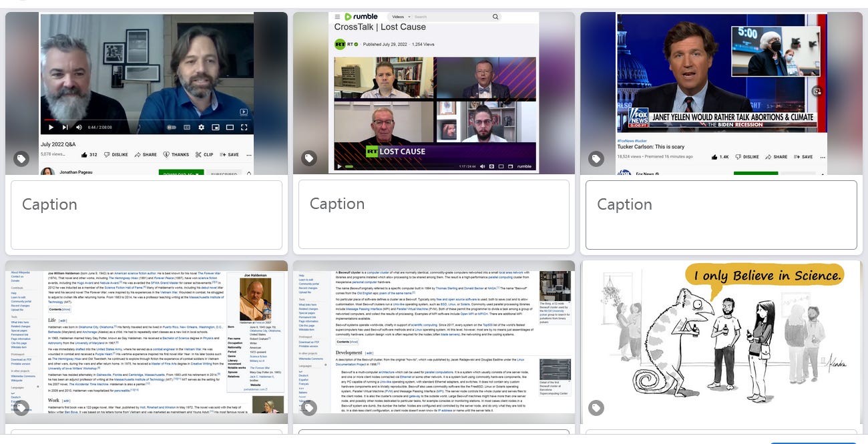
Task: Open the Tucker Carlson Fox News screenshot
Action: coord(721,93)
